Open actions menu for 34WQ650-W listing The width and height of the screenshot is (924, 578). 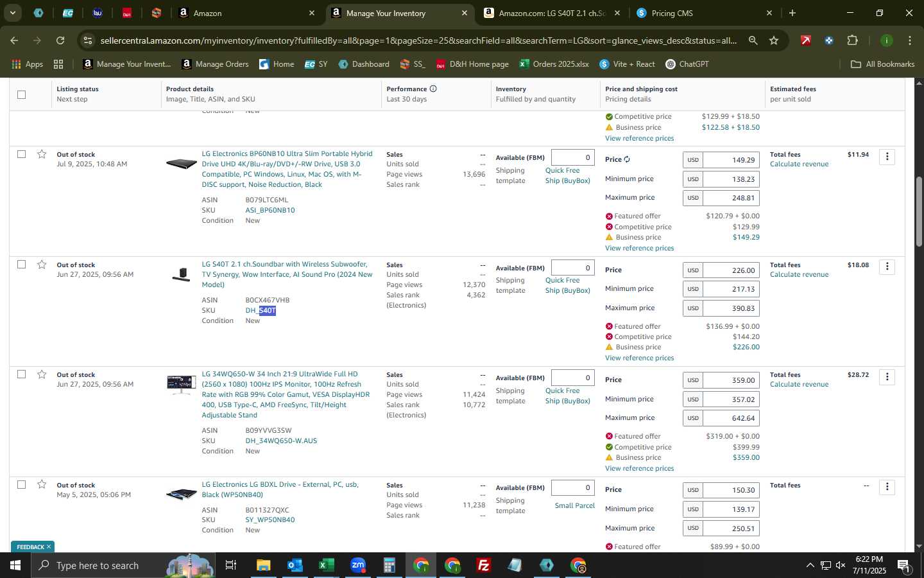coord(887,377)
